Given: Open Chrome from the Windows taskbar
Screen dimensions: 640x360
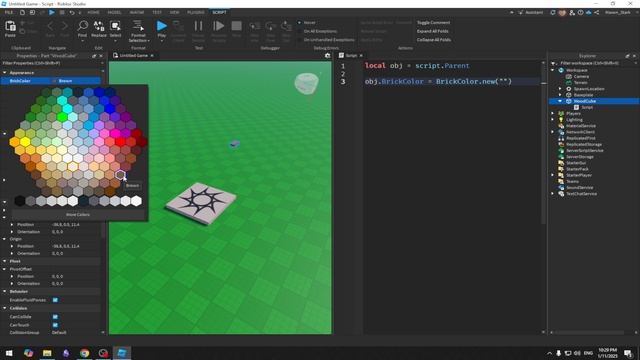Looking at the screenshot, I should click(84, 353).
